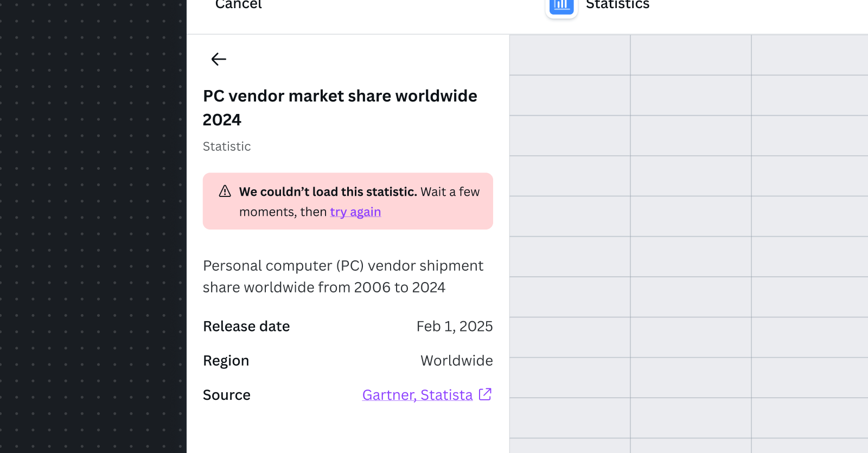Click Cancel at the top
The width and height of the screenshot is (868, 453).
pyautogui.click(x=238, y=5)
